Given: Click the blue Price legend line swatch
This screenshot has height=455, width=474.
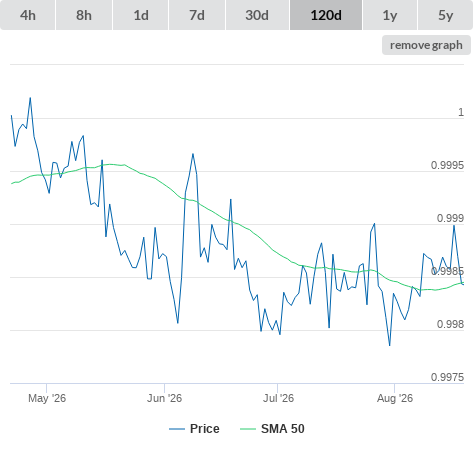Looking at the screenshot, I should (177, 429).
